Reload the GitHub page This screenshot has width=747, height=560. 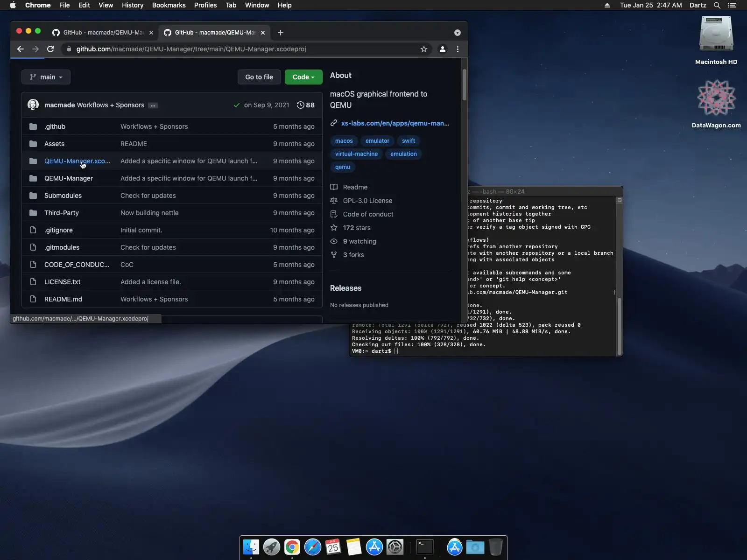[x=50, y=49]
